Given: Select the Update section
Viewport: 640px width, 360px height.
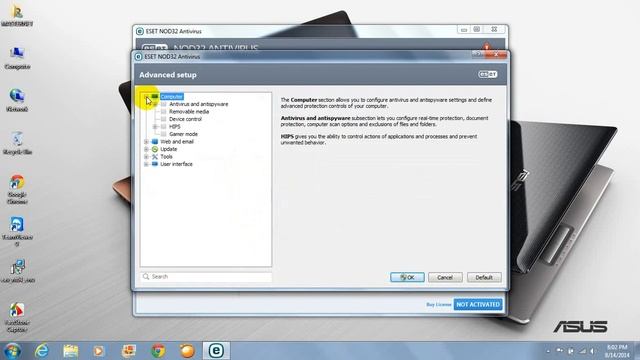Looking at the screenshot, I should tap(169, 149).
